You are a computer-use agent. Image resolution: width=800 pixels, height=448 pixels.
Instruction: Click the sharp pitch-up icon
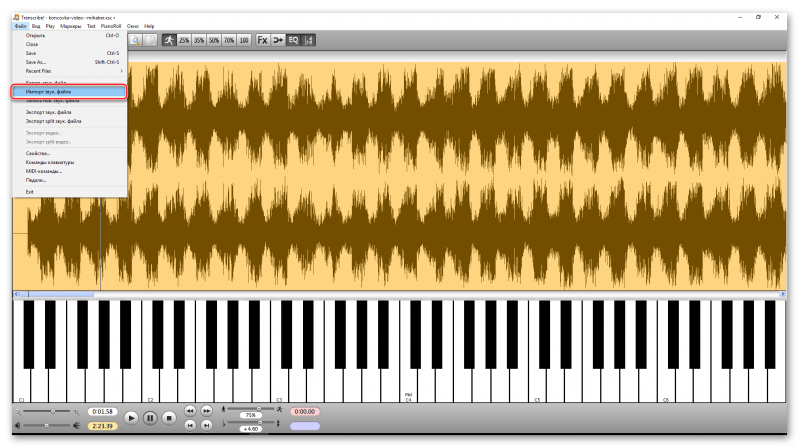[x=278, y=423]
